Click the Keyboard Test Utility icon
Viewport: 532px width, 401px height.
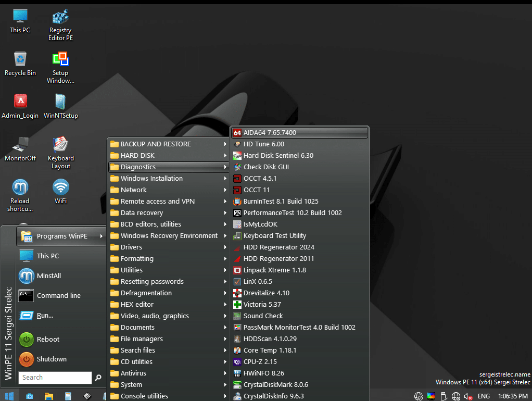point(237,235)
